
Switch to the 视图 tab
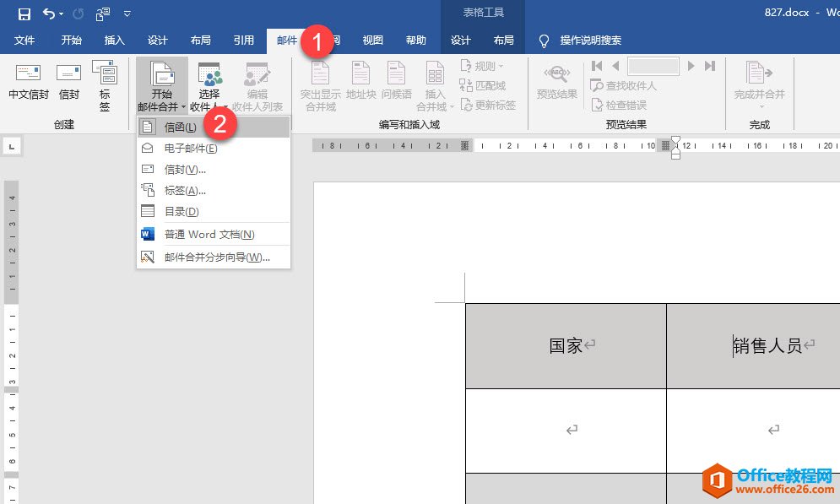point(373,41)
